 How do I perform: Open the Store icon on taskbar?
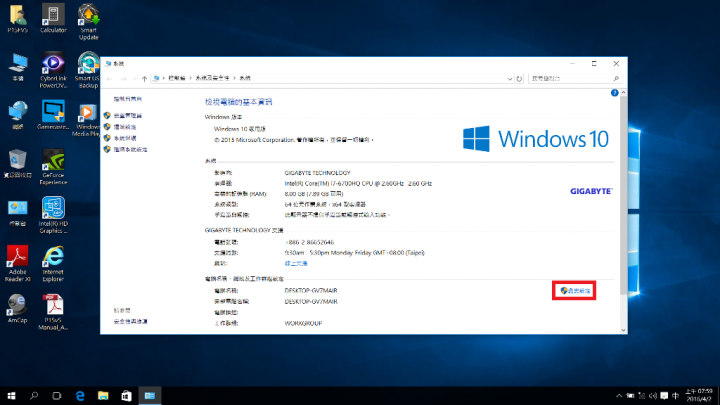tap(126, 395)
